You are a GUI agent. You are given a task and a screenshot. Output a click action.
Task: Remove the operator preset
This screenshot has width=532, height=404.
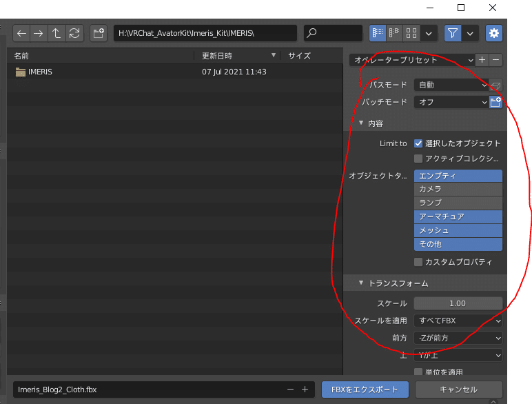495,60
